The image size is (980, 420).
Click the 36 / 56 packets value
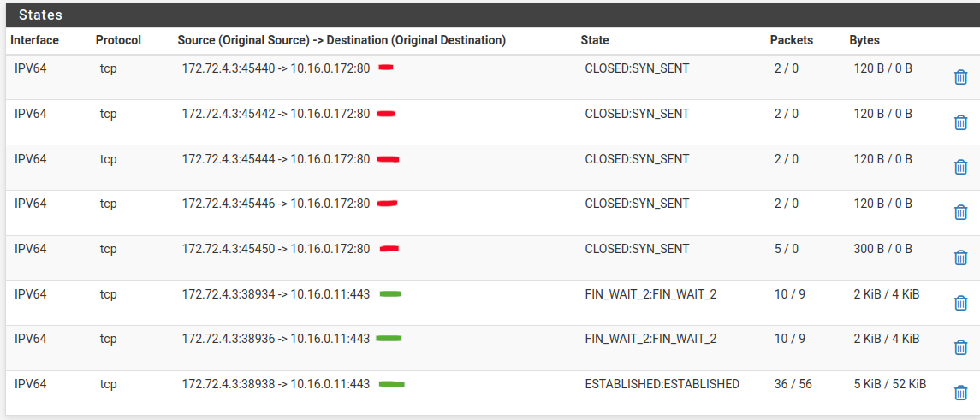793,384
